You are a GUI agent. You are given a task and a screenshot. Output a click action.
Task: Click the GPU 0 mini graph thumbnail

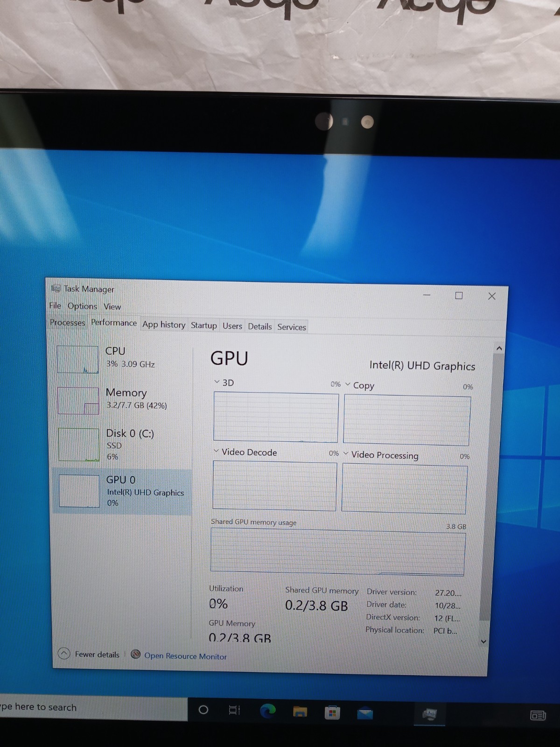coord(79,491)
